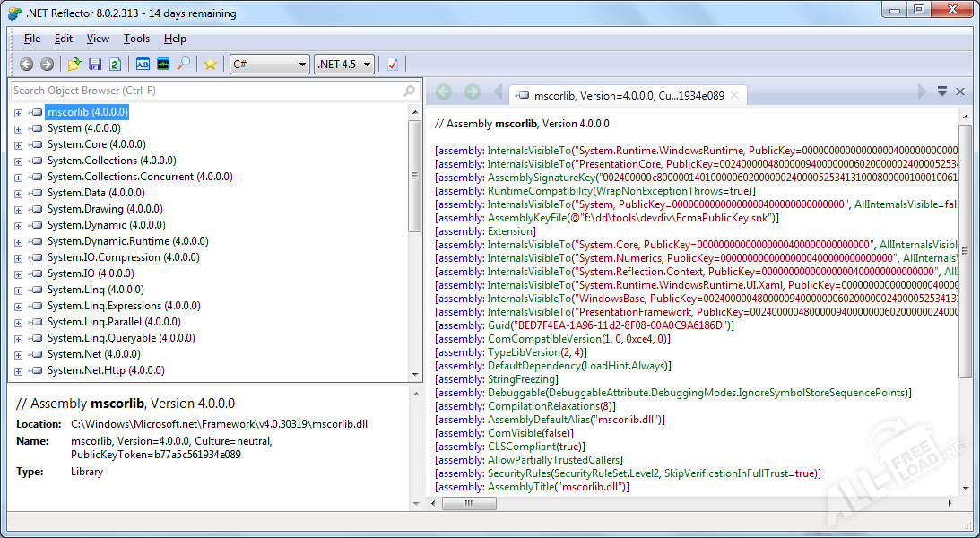Open the Tools menu
The width and height of the screenshot is (980, 538).
tap(136, 39)
